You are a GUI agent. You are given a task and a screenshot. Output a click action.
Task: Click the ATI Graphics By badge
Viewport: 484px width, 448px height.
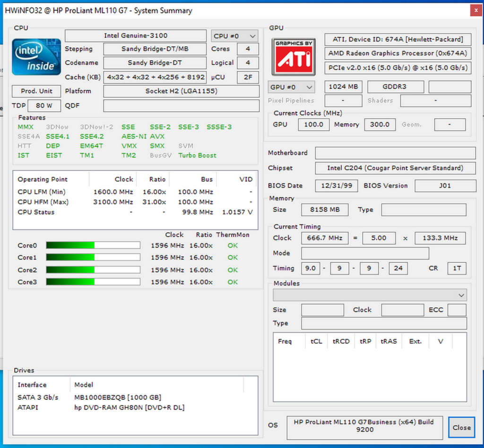293,57
